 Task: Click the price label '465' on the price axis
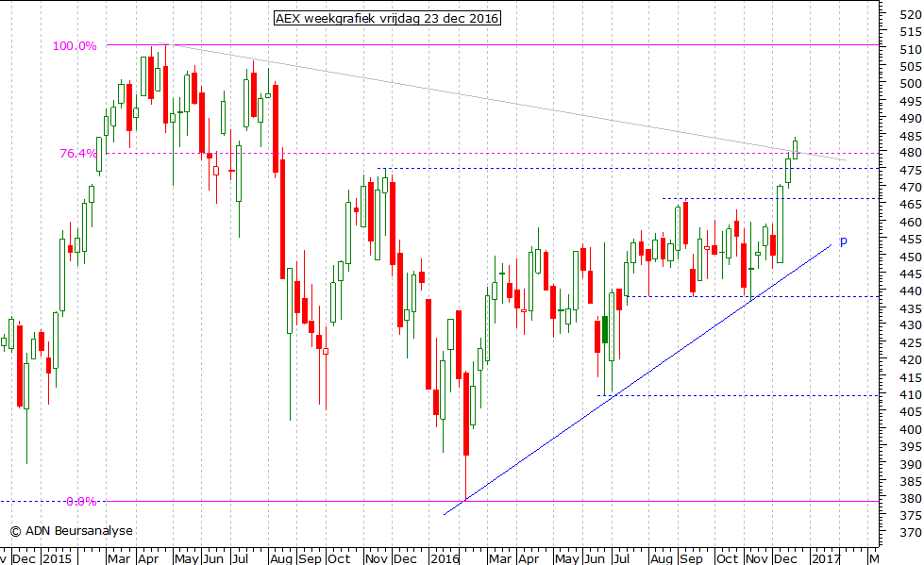(911, 205)
